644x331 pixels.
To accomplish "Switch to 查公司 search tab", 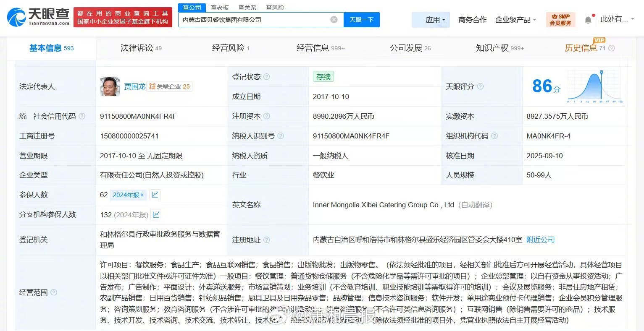I will (192, 8).
